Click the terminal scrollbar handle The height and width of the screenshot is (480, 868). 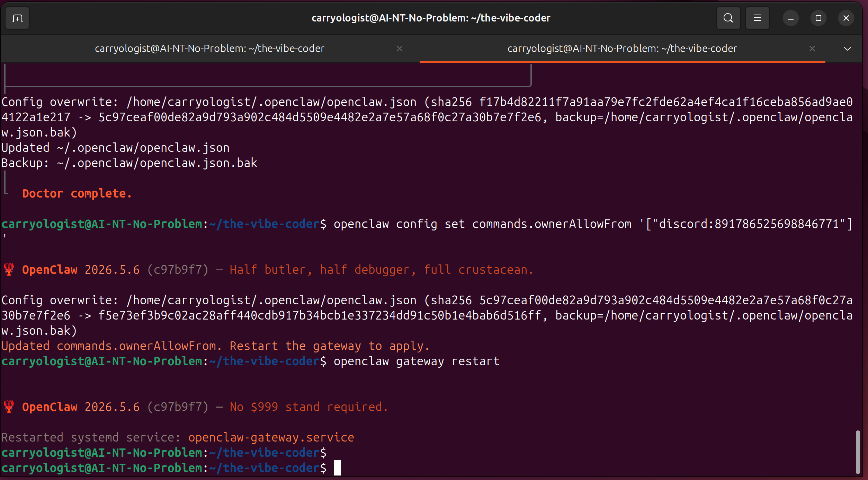click(x=858, y=452)
